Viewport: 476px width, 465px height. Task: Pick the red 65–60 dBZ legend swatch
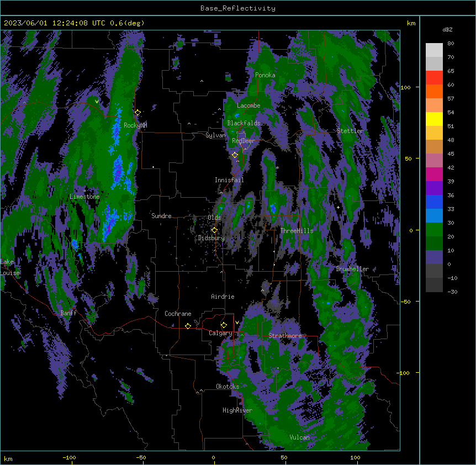(x=434, y=78)
